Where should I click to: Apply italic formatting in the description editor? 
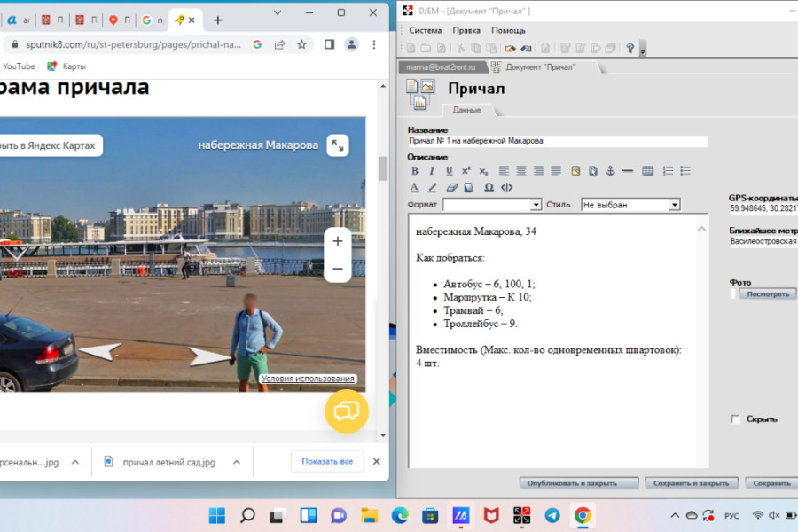432,171
